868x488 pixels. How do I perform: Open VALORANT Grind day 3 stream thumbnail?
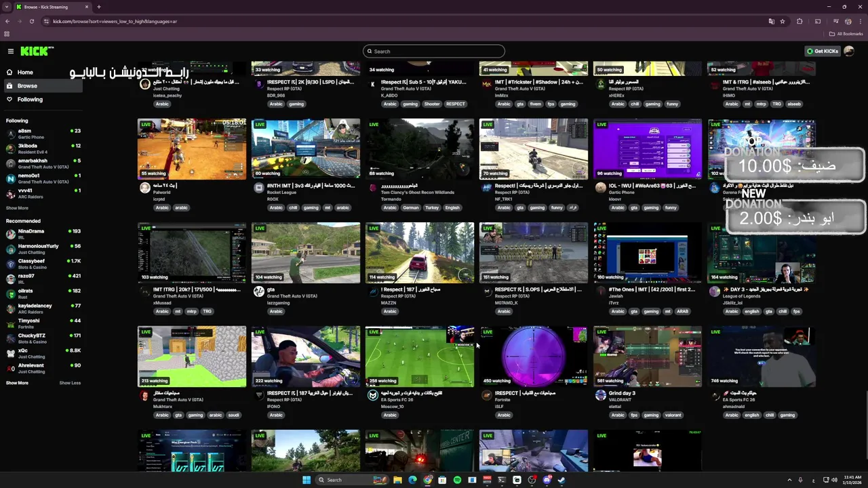pyautogui.click(x=648, y=357)
